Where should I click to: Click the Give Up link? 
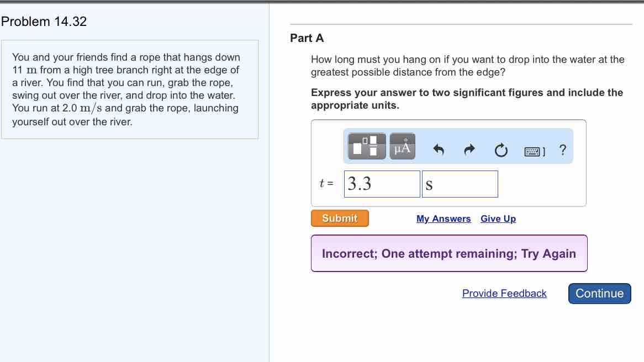tap(498, 219)
